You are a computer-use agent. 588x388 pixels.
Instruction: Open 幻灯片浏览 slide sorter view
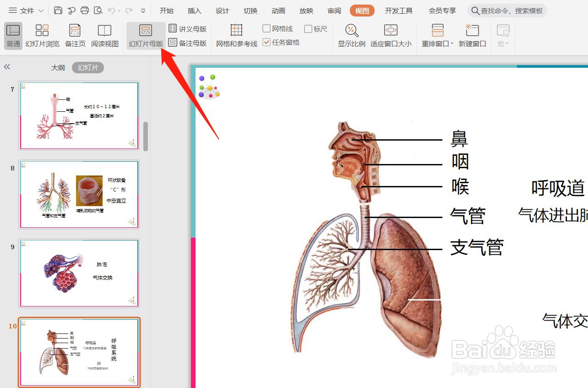[x=42, y=36]
